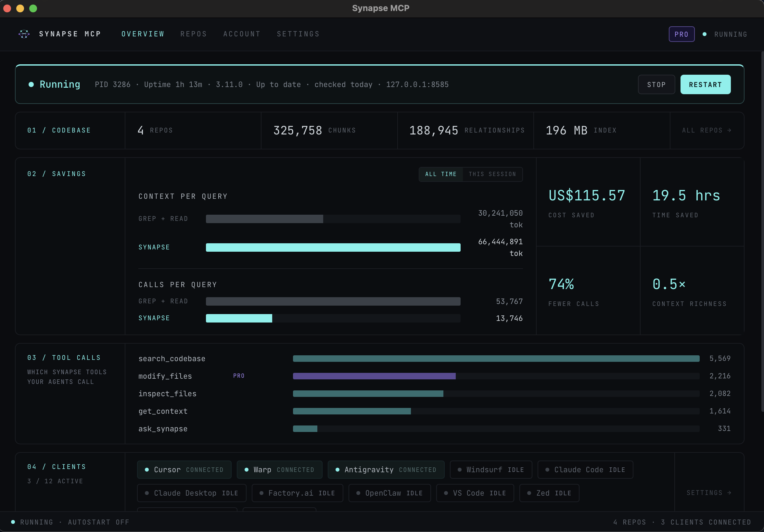Click the 3 / 12 ACTIVE clients label
The height and width of the screenshot is (532, 764).
coord(55,481)
